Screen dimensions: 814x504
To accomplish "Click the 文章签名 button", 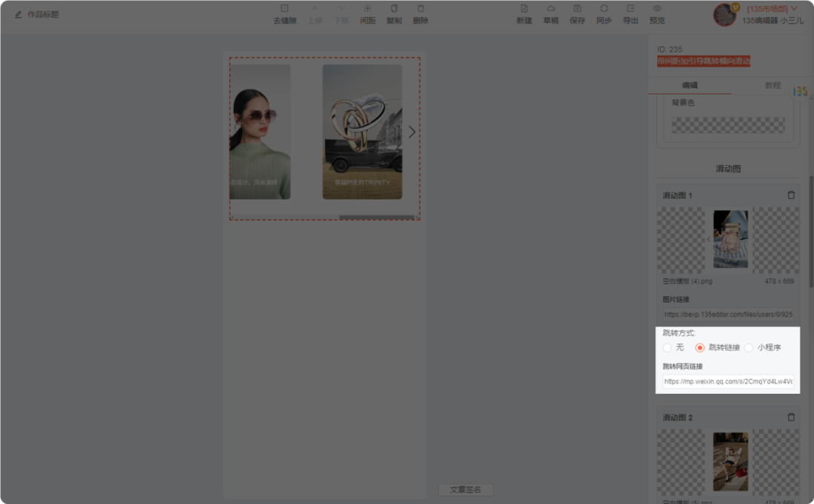I will (465, 490).
